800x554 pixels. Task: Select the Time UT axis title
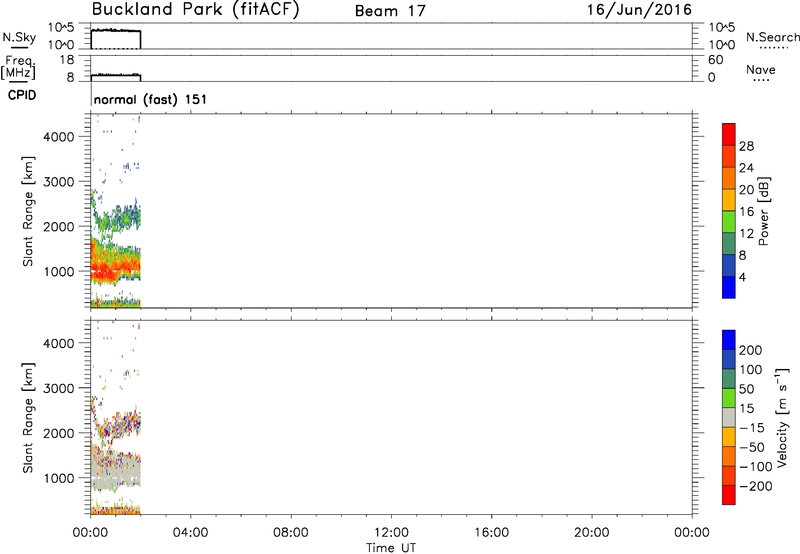point(391,548)
